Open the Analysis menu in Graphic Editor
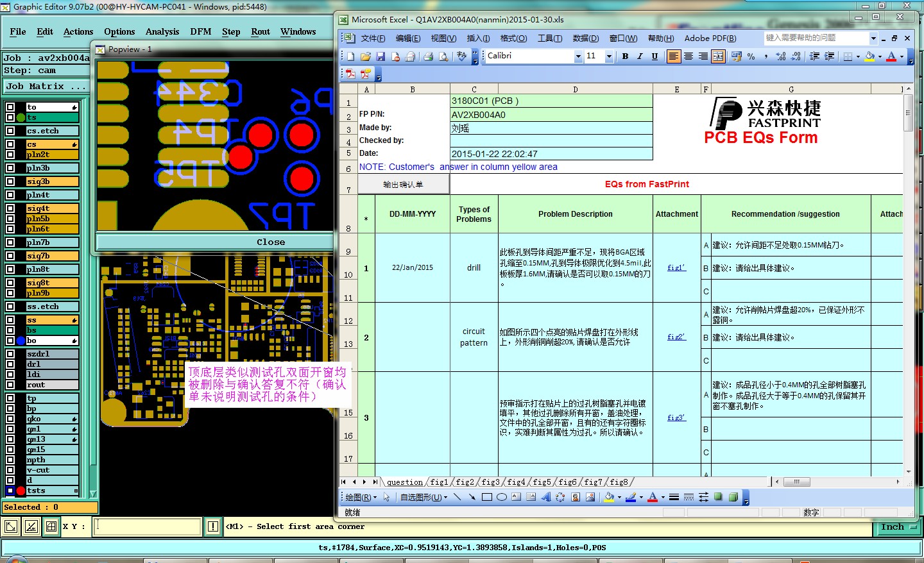The height and width of the screenshot is (563, 924). (162, 31)
